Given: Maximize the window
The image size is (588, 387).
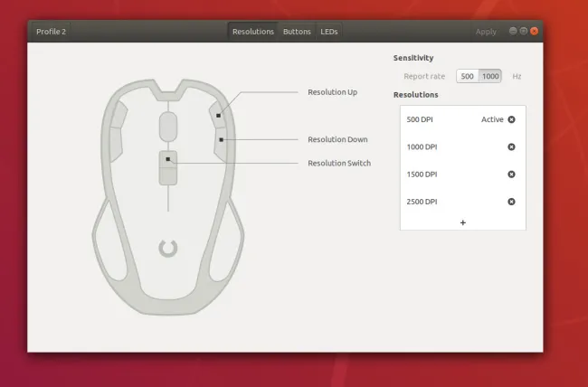Looking at the screenshot, I should 524,31.
